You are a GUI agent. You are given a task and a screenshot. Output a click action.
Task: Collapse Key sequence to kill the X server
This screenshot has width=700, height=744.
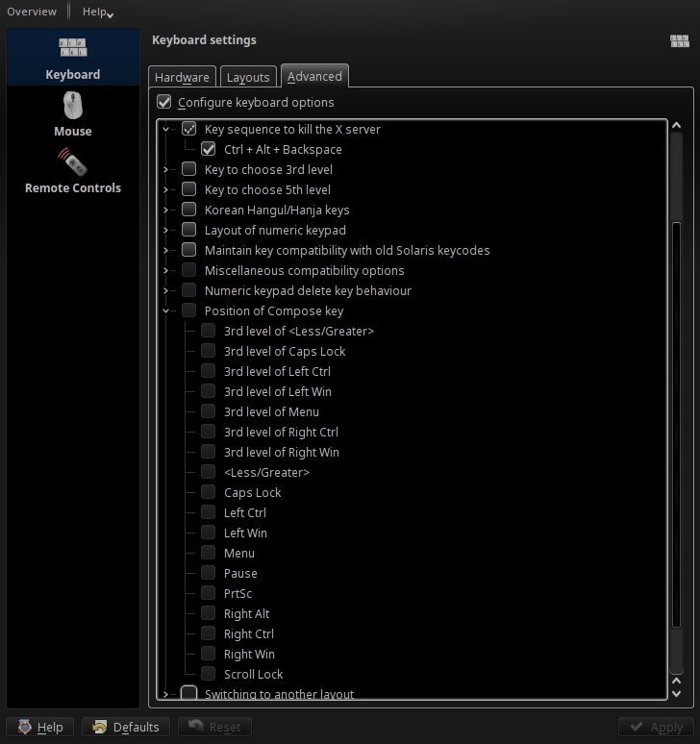[165, 129]
